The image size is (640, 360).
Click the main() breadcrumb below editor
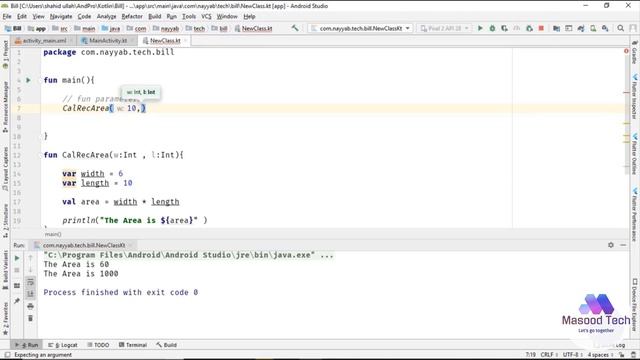pos(53,234)
